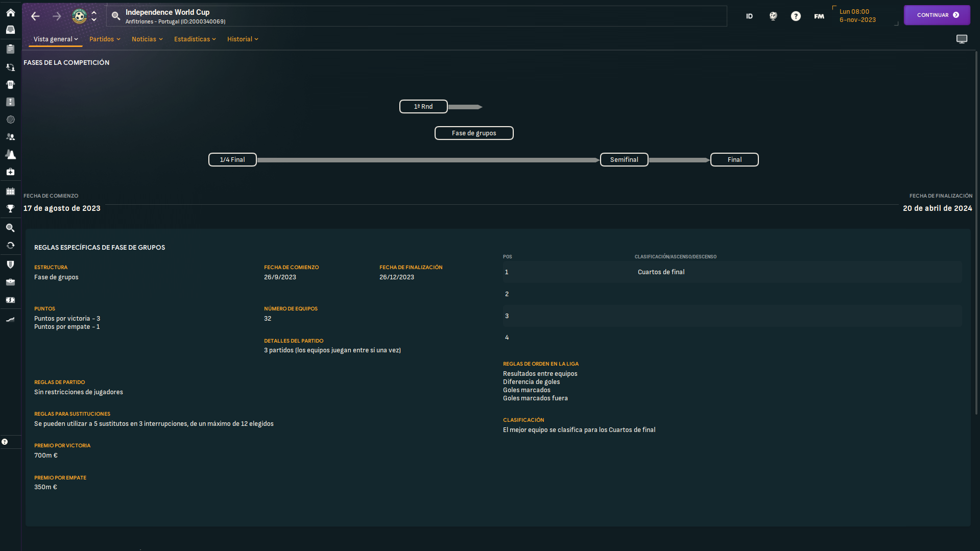Open the Vista general dropdown tab
The height and width of the screenshot is (551, 980).
[56, 39]
